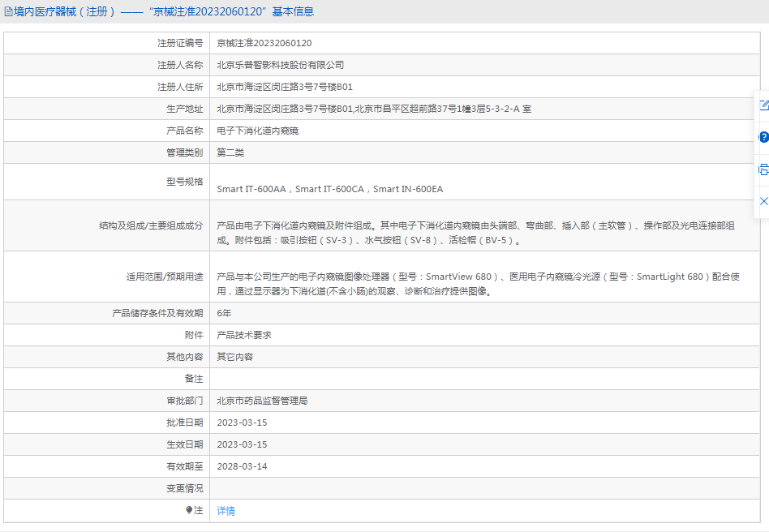
Task: Click the expiry date 2028-03-14
Action: (242, 466)
